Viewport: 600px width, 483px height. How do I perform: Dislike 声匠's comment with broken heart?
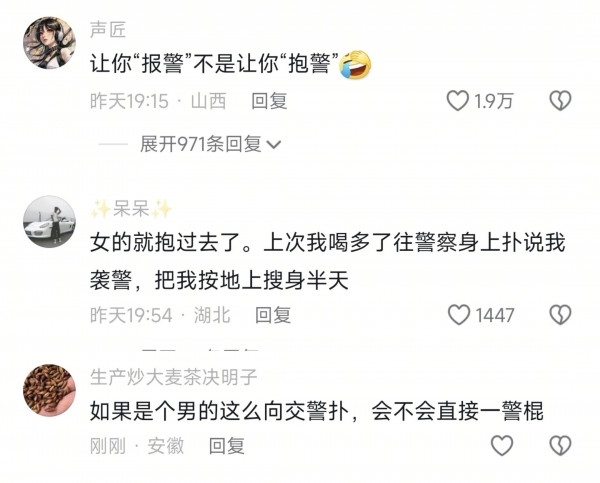click(x=560, y=101)
